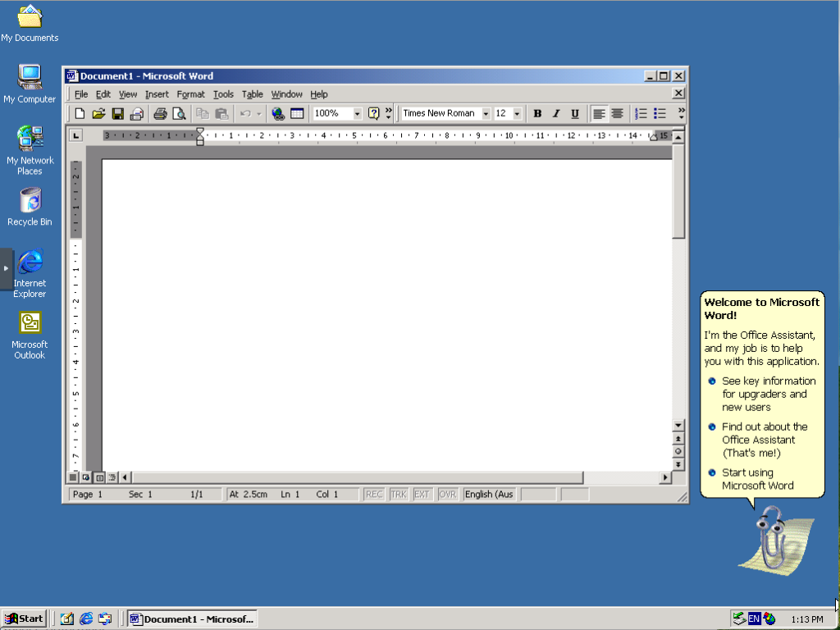Choose Start using Microsoft Word option
Viewport: 840px width, 630px height.
click(x=757, y=479)
